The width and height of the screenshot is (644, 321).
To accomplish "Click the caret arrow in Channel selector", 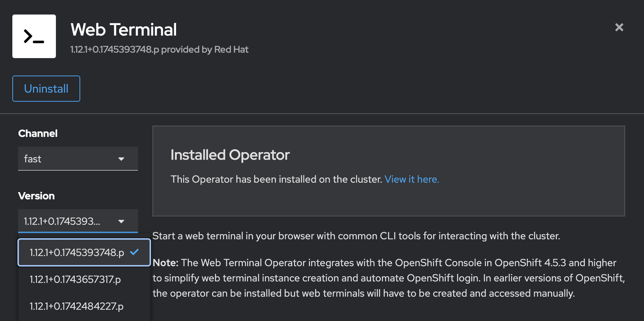I will 121,159.
